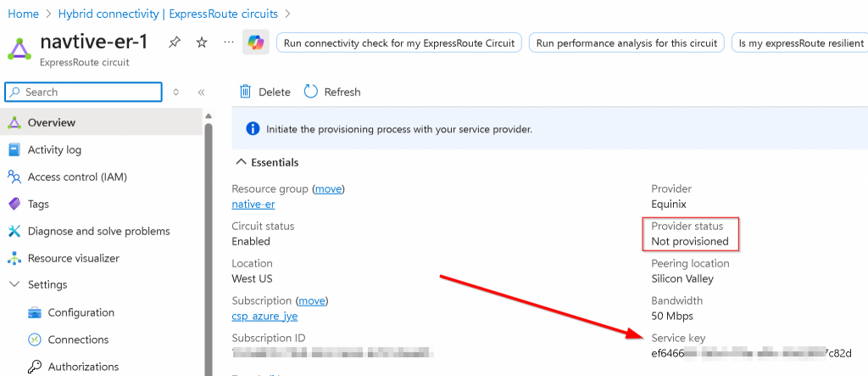Viewport: 868px width, 376px height.
Task: Open the Copilot icon button
Action: tap(255, 42)
